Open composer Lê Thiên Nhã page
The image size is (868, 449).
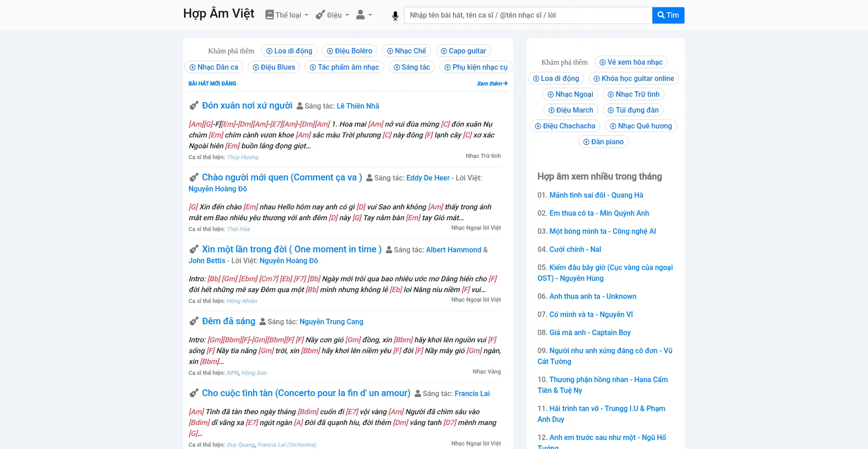(358, 106)
